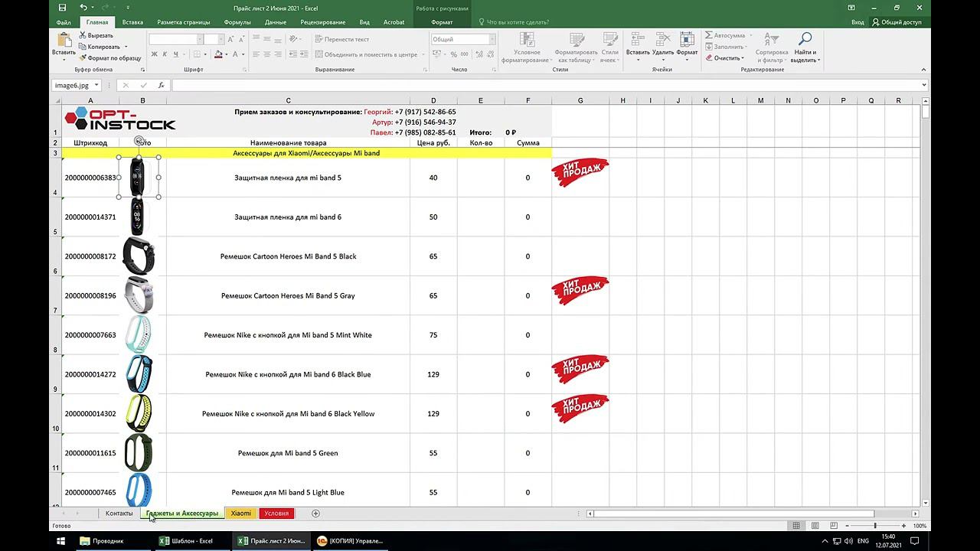Viewport: 980px width, 551px height.
Task: Activate Format Painter (Формат по образцу)
Action: click(x=110, y=58)
